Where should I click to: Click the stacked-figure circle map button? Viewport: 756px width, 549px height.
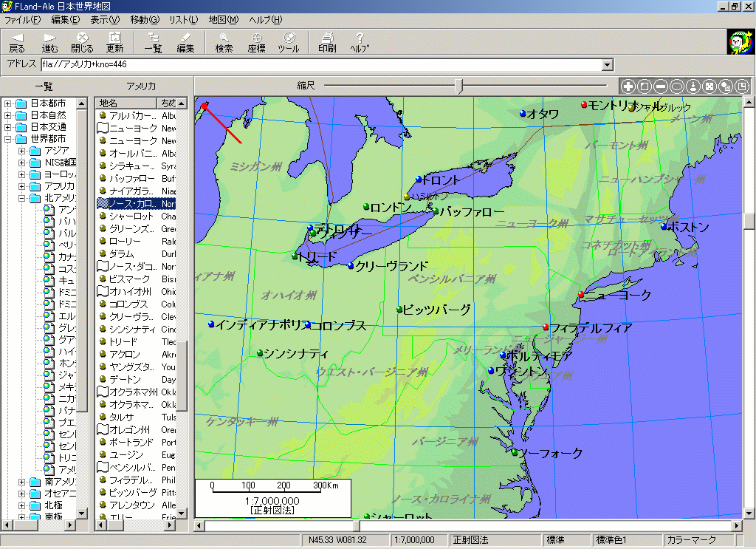coord(693,86)
